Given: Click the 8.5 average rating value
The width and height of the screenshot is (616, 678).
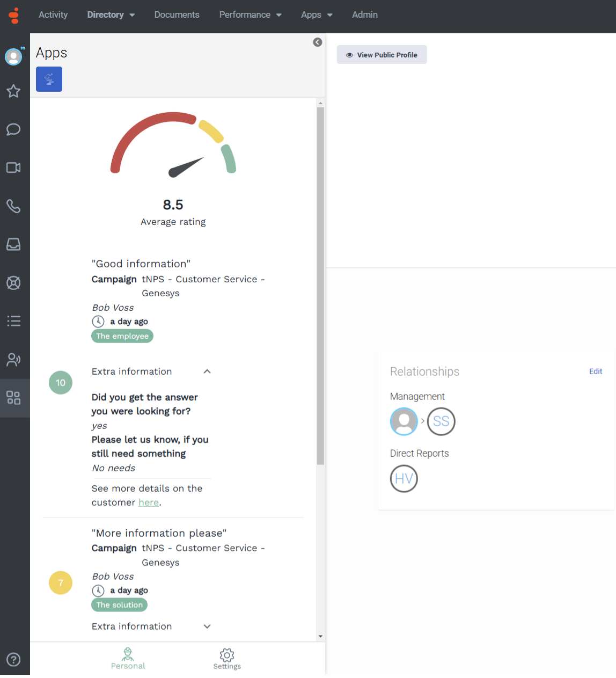Looking at the screenshot, I should pos(173,205).
